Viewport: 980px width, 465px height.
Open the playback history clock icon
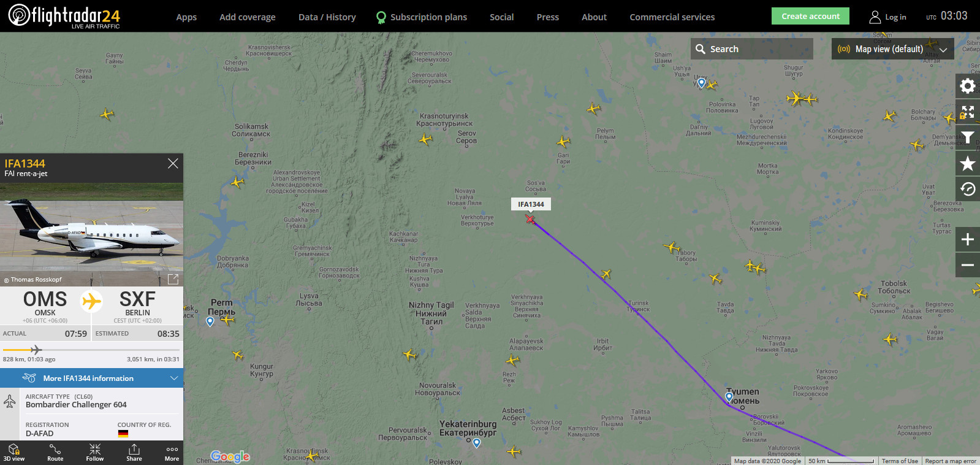pos(968,189)
